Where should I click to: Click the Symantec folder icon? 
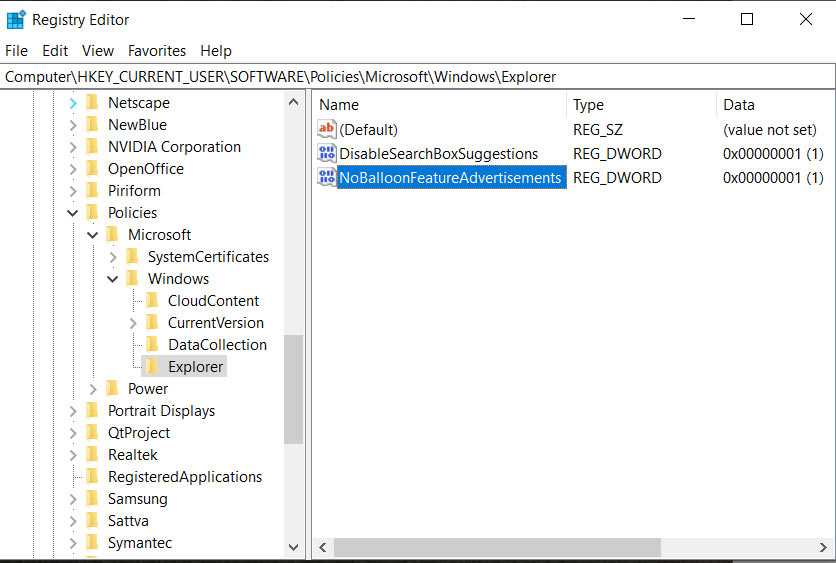(93, 543)
